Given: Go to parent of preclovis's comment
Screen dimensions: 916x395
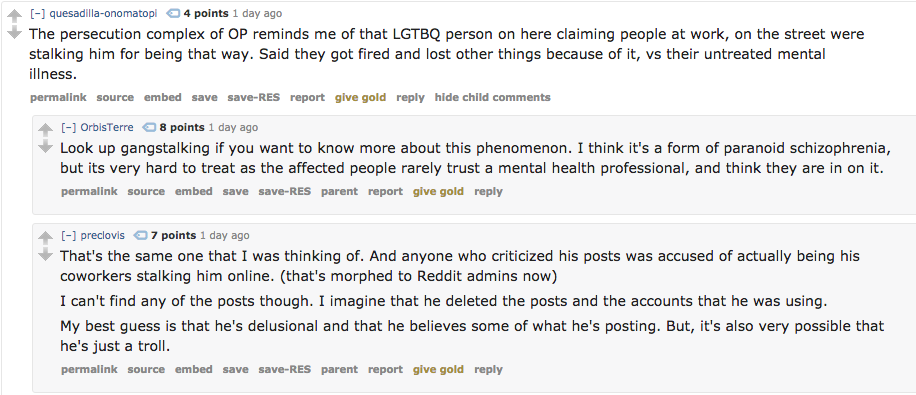Looking at the screenshot, I should coord(339,369).
